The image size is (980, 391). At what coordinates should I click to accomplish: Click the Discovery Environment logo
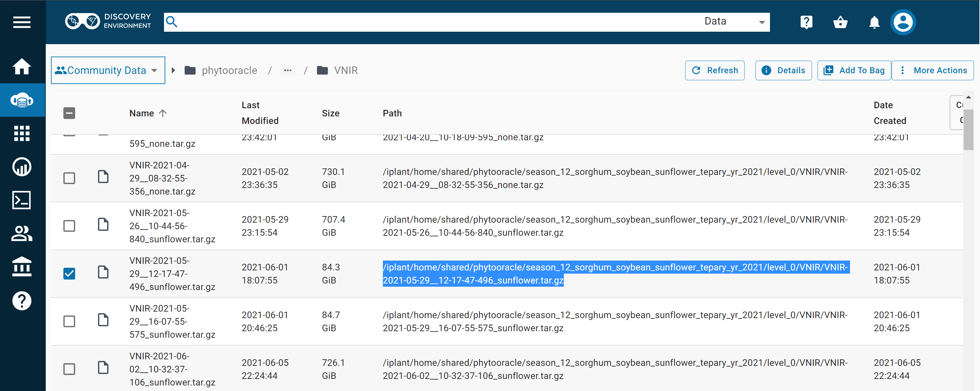(108, 21)
